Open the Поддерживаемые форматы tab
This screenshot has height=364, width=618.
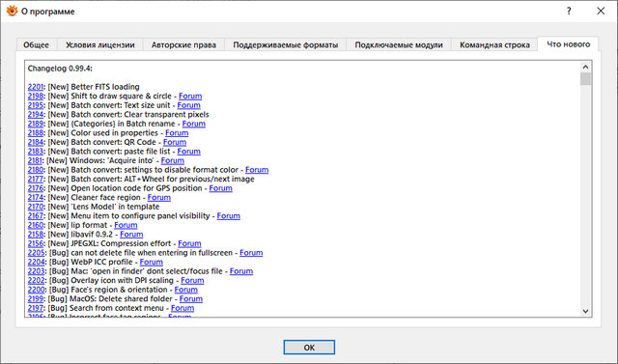click(286, 45)
